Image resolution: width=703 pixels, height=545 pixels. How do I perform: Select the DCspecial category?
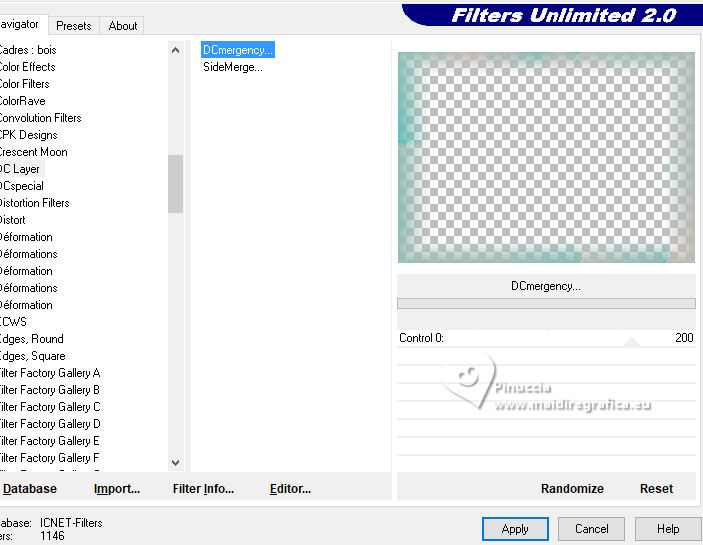point(22,186)
